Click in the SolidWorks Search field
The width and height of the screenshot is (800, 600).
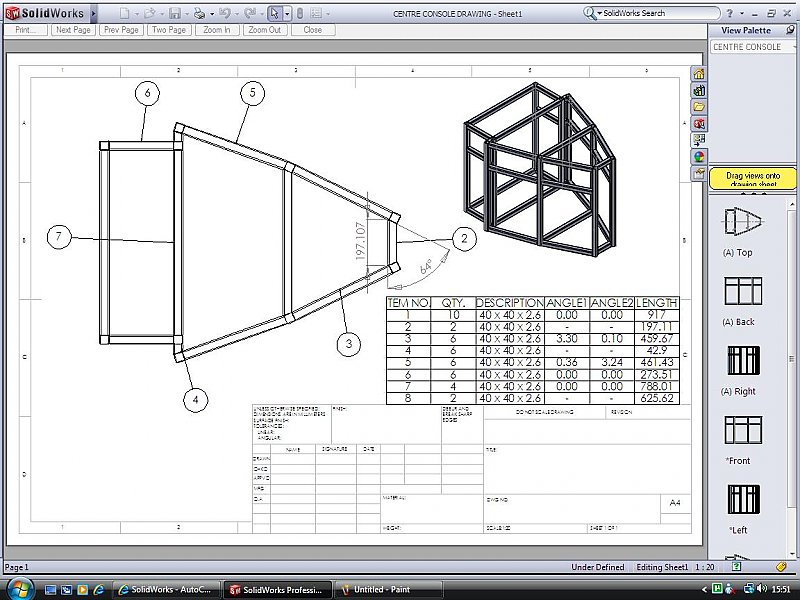tap(658, 14)
